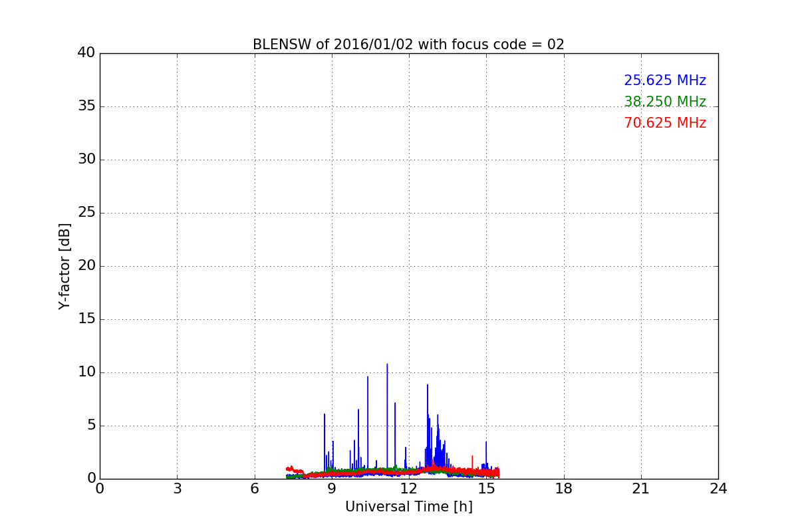Click y-axis tick label 40

[86, 53]
